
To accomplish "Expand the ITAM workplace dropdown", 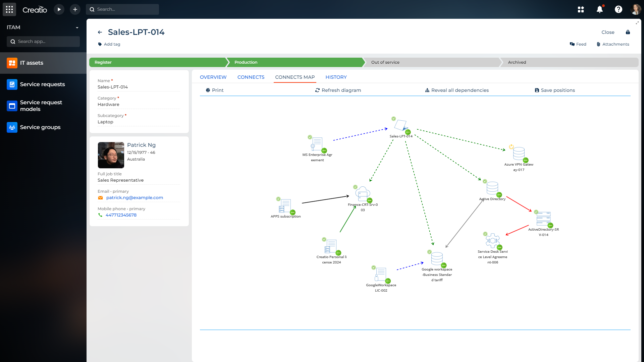I will point(77,28).
